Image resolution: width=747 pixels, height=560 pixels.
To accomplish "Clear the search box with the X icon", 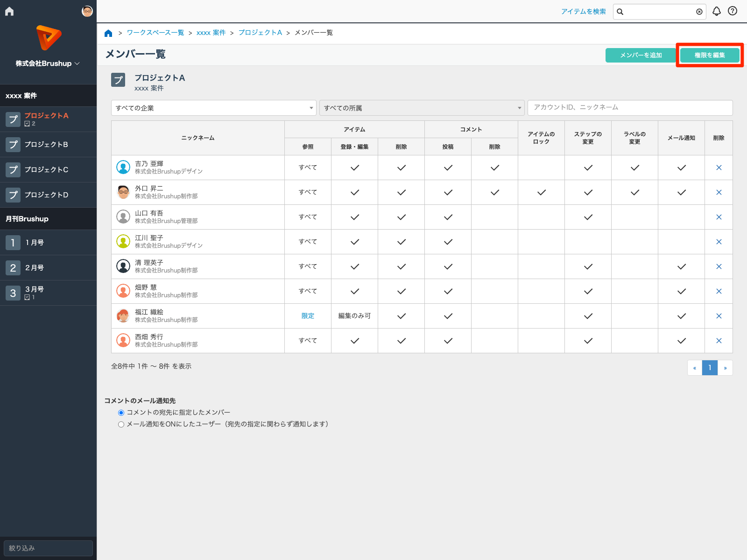I will pos(699,12).
